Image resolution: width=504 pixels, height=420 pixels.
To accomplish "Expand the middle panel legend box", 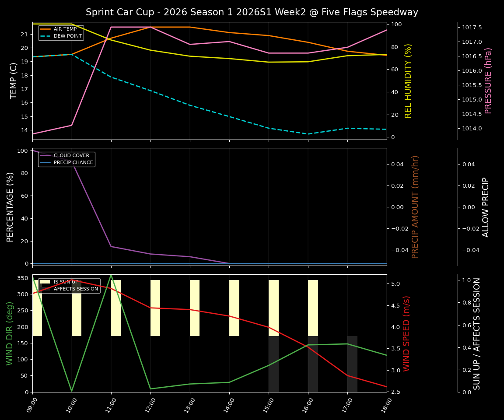I will pos(66,159).
